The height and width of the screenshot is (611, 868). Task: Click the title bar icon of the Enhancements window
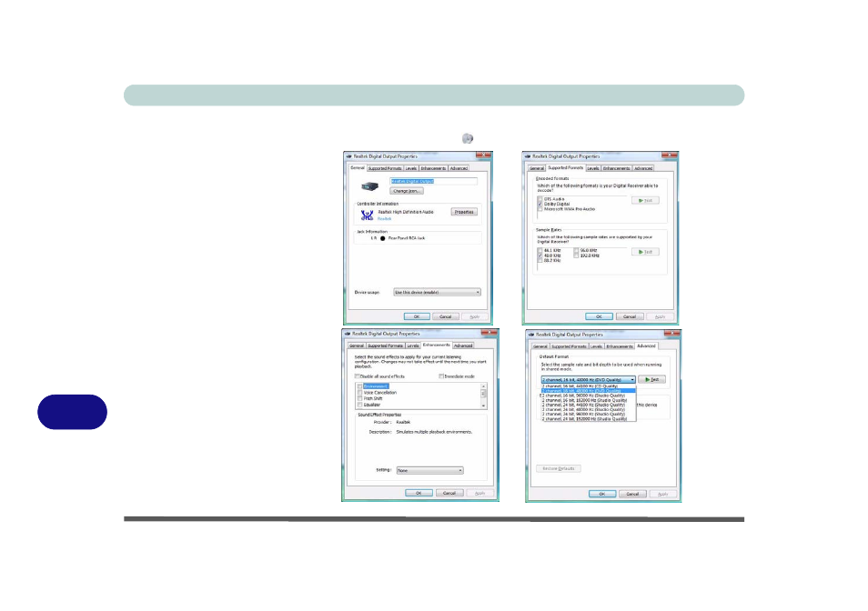pos(347,334)
